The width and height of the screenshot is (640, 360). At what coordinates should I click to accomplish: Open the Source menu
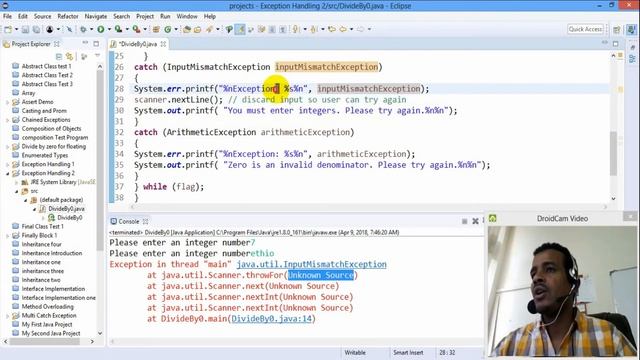pyautogui.click(x=42, y=16)
